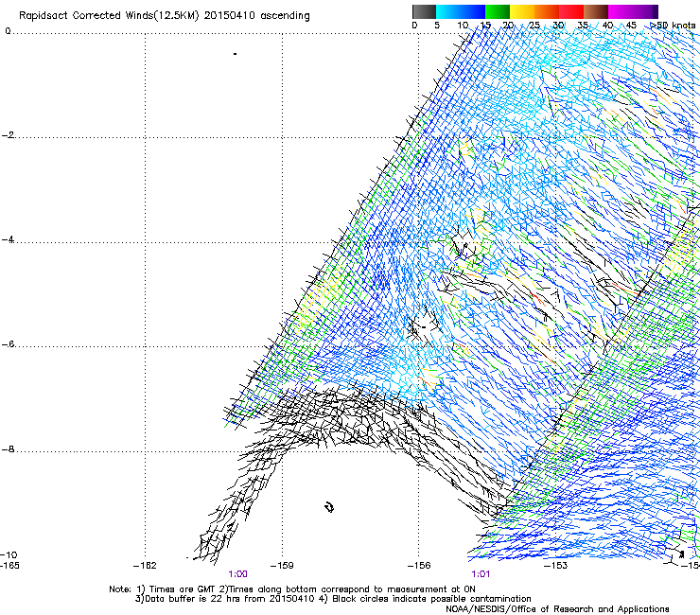
Task: Click the NOAA/NESDIS Office of Research credit text
Action: [x=557, y=609]
